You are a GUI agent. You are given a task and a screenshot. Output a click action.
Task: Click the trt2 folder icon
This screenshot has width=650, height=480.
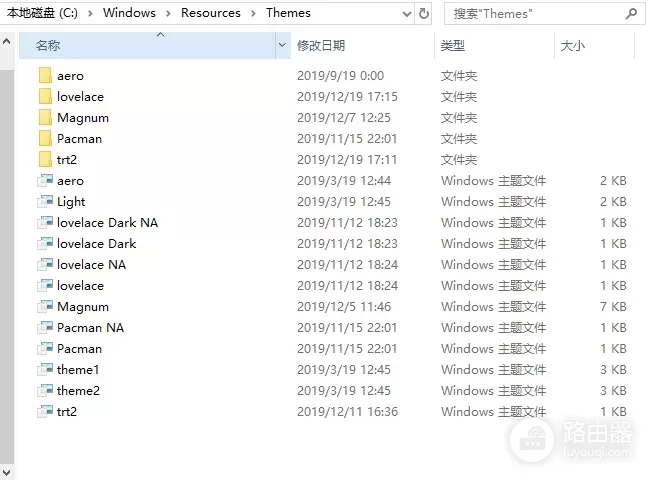pos(45,159)
